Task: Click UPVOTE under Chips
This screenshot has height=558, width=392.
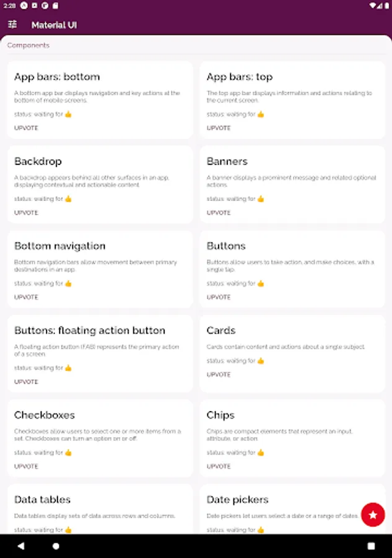Action: click(x=219, y=466)
